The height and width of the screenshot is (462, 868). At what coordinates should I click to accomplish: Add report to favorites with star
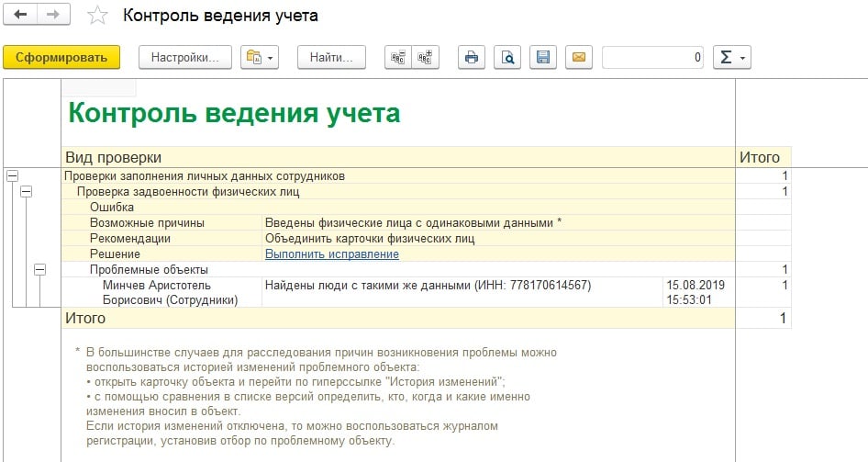click(96, 17)
